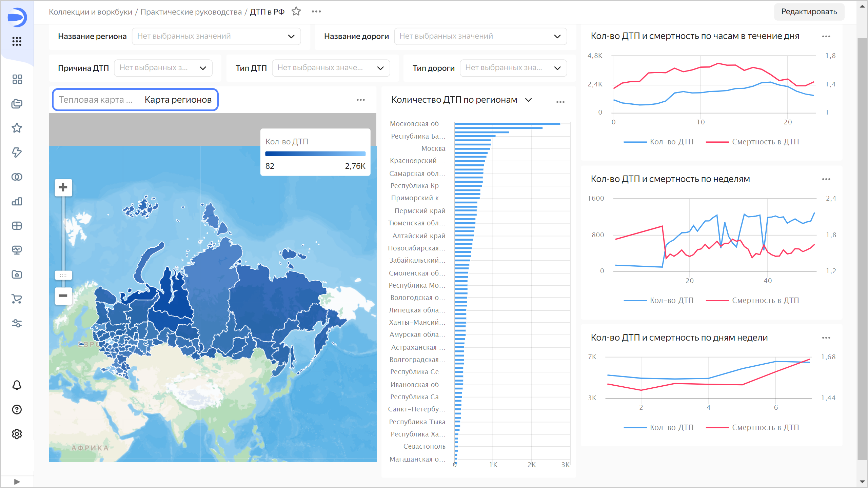
Task: Select the Карта регионов tab
Action: 178,100
